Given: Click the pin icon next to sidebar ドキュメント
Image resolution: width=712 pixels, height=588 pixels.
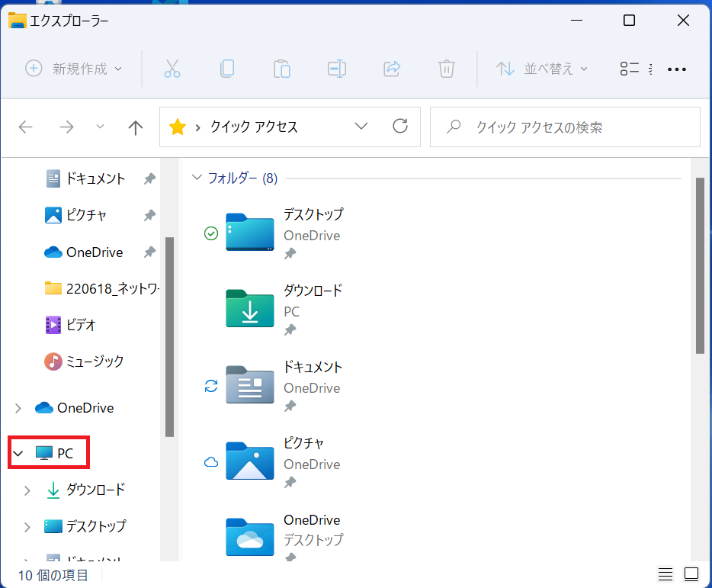Looking at the screenshot, I should point(150,178).
